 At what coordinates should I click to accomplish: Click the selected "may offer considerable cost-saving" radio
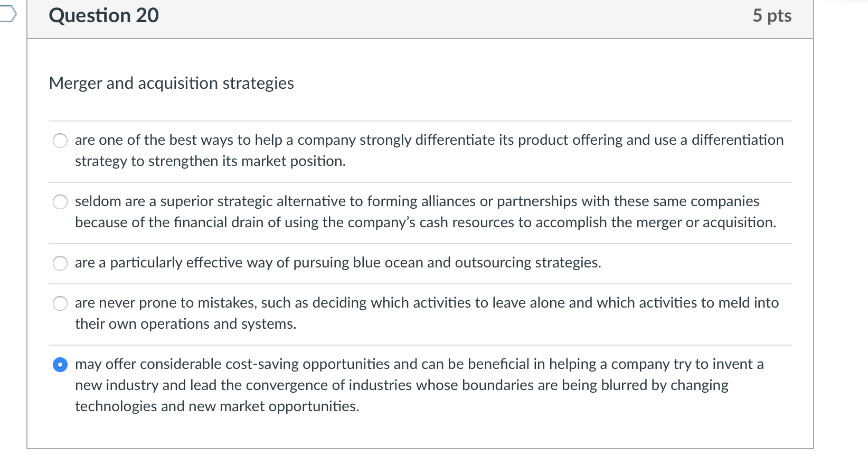[60, 364]
